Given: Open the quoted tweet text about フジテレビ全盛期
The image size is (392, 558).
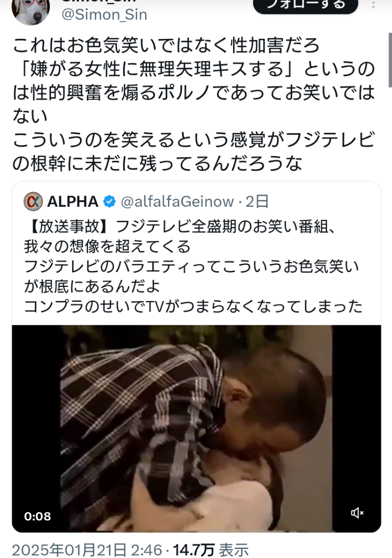Looking at the screenshot, I should [x=193, y=266].
